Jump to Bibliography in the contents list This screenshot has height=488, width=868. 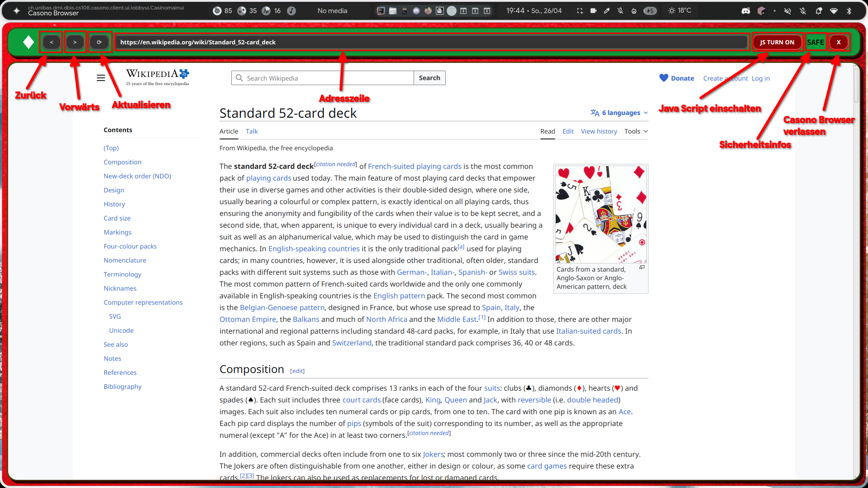(123, 387)
